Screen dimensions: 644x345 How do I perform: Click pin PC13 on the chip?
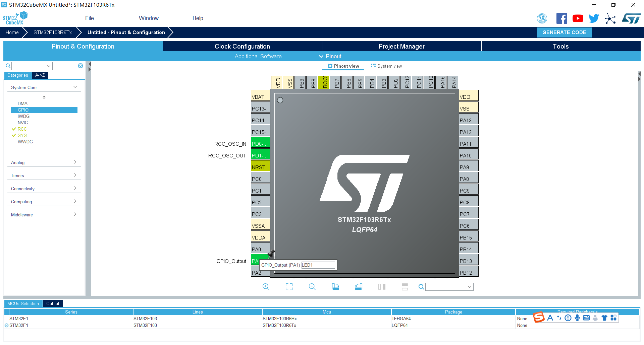pyautogui.click(x=261, y=108)
